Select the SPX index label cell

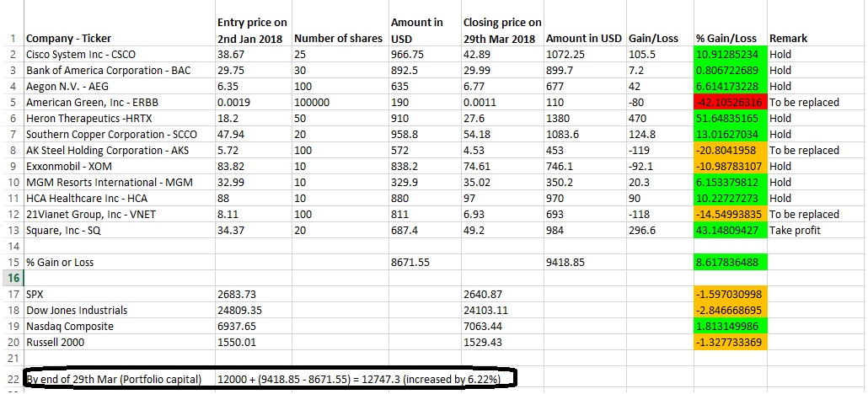[35, 294]
